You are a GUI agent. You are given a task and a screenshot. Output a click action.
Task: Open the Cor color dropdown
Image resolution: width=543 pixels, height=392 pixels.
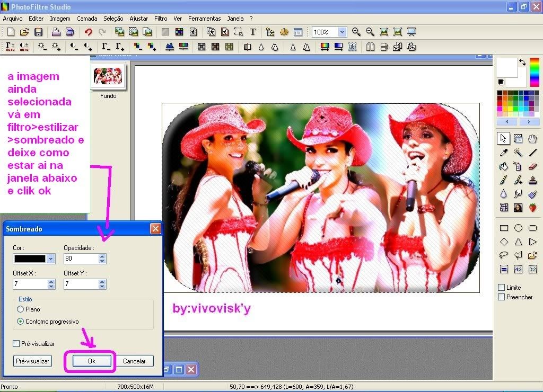point(50,259)
